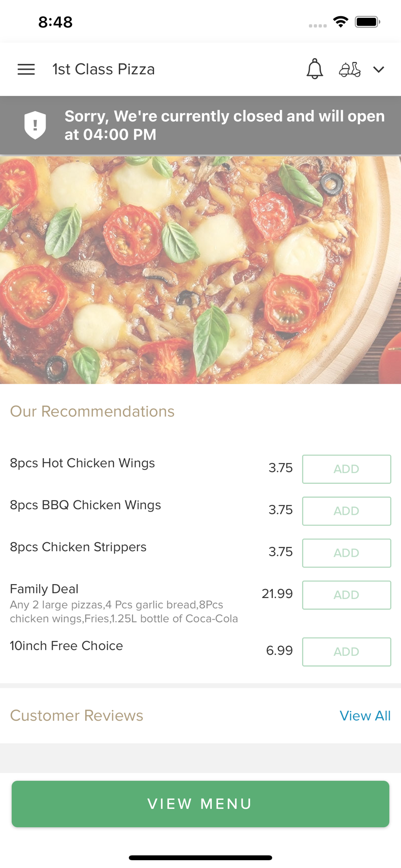Tap the 1st Class Pizza title
Viewport: 401px width, 868px height.
coord(103,69)
